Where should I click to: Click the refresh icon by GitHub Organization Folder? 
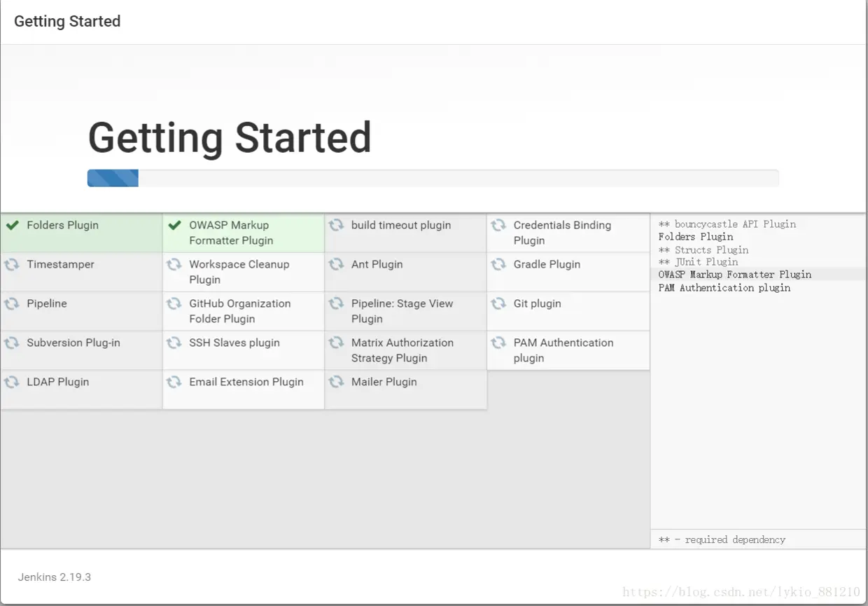click(174, 303)
